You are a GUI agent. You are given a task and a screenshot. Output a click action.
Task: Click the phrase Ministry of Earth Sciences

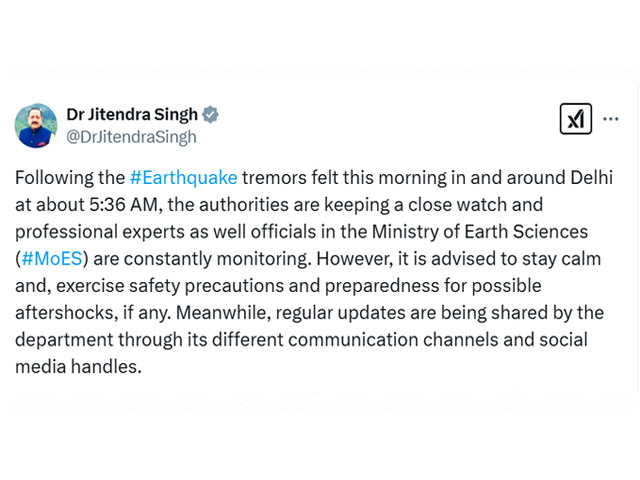pos(480,232)
